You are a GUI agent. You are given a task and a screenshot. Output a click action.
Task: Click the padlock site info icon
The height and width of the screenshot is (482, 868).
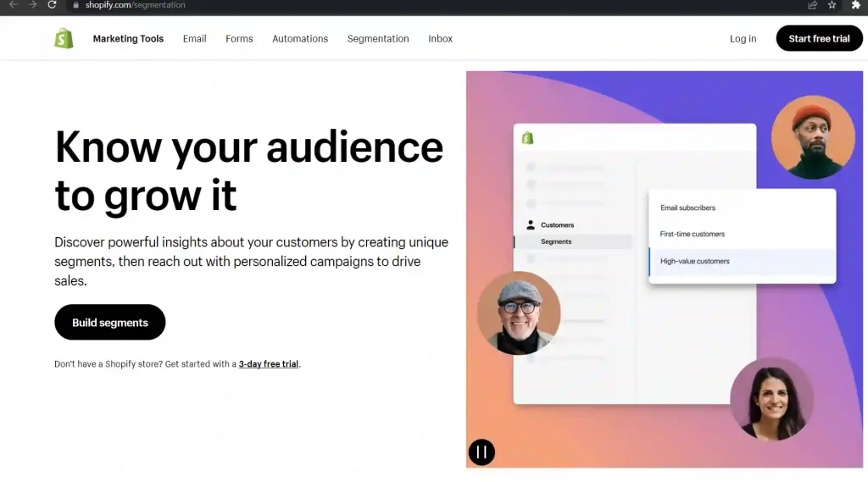[75, 5]
